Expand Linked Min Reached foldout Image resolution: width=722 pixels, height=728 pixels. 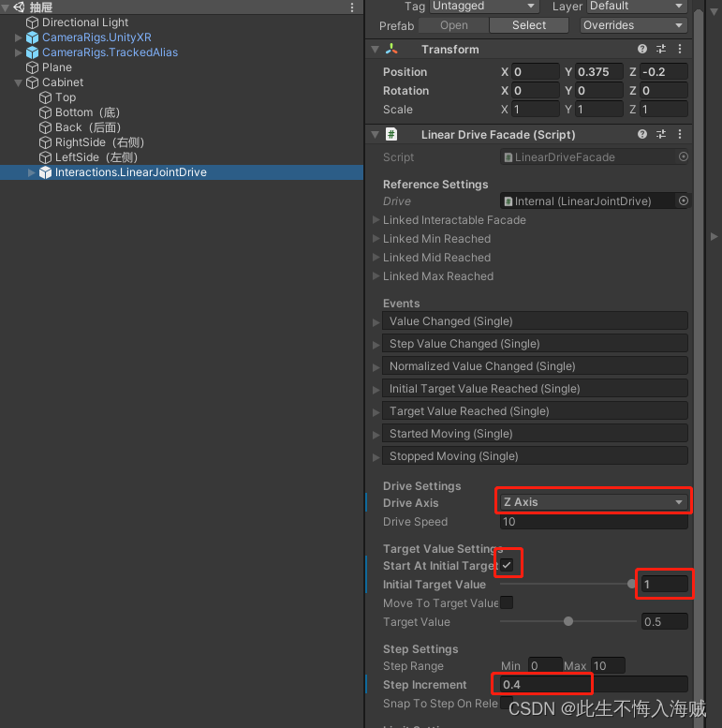click(376, 239)
